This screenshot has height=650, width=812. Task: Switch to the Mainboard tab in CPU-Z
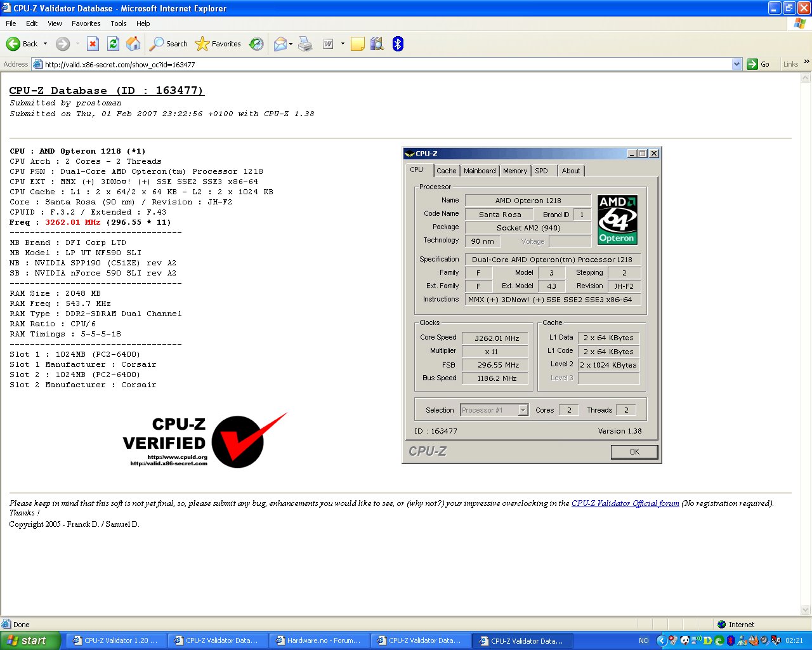click(x=480, y=171)
